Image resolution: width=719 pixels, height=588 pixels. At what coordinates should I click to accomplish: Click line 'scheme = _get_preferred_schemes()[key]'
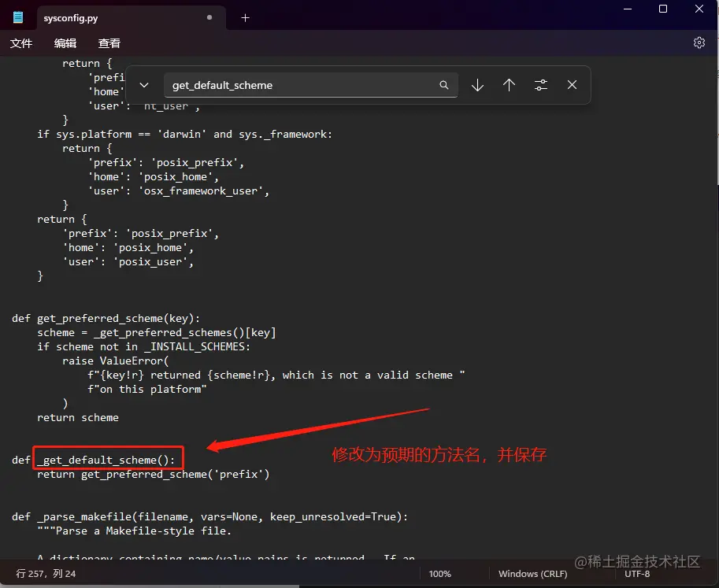157,332
